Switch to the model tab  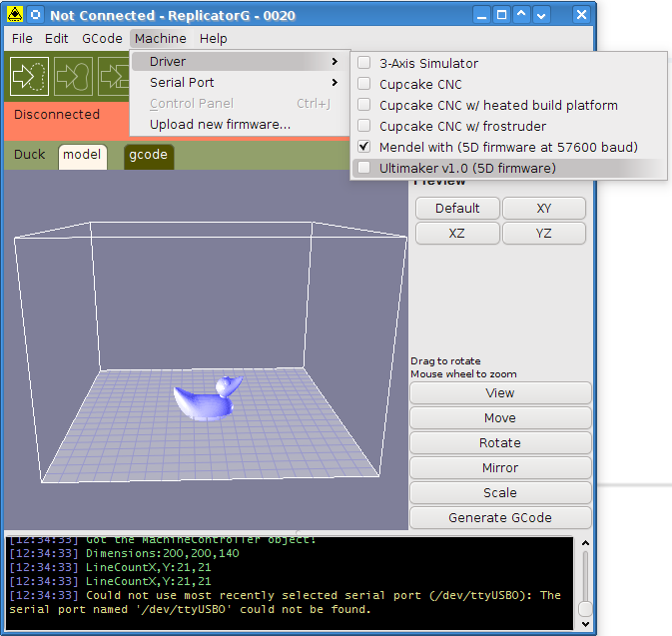[82, 157]
